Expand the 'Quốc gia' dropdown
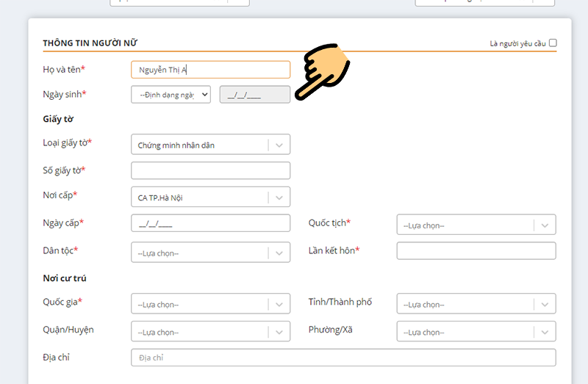This screenshot has height=384, width=588. click(210, 303)
